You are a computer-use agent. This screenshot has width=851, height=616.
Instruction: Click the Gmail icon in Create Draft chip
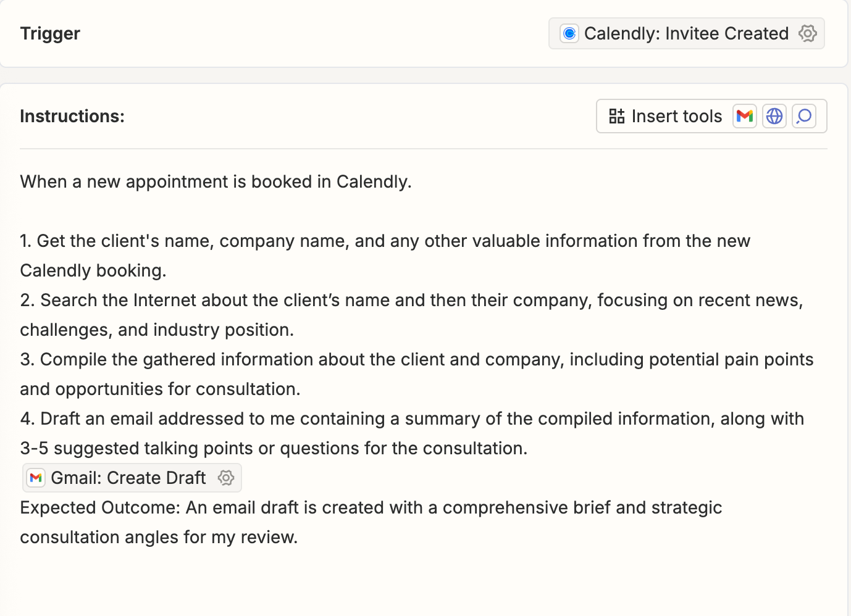coord(36,478)
